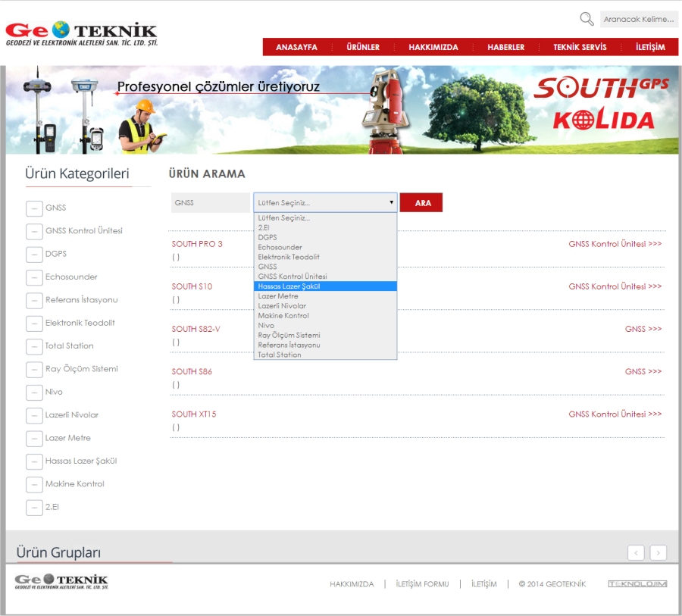Open the Total Station category in sidebar
Screen dimensions: 682x616
69,346
